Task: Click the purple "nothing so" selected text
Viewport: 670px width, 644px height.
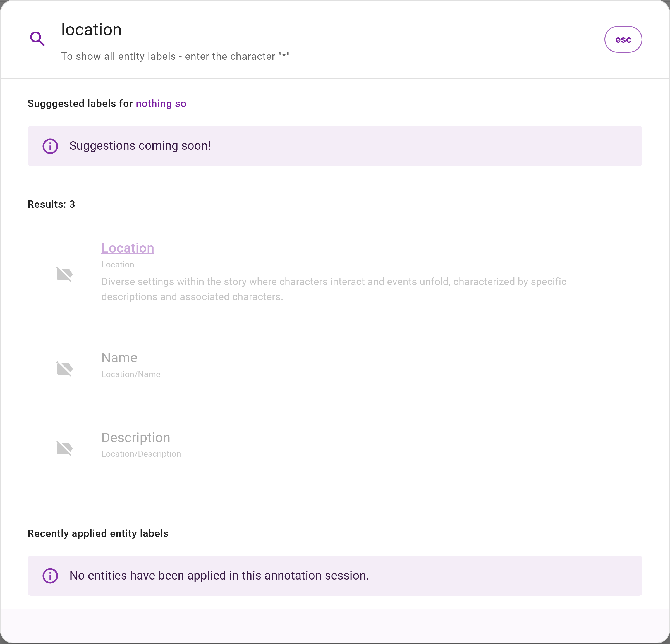Action: (161, 104)
